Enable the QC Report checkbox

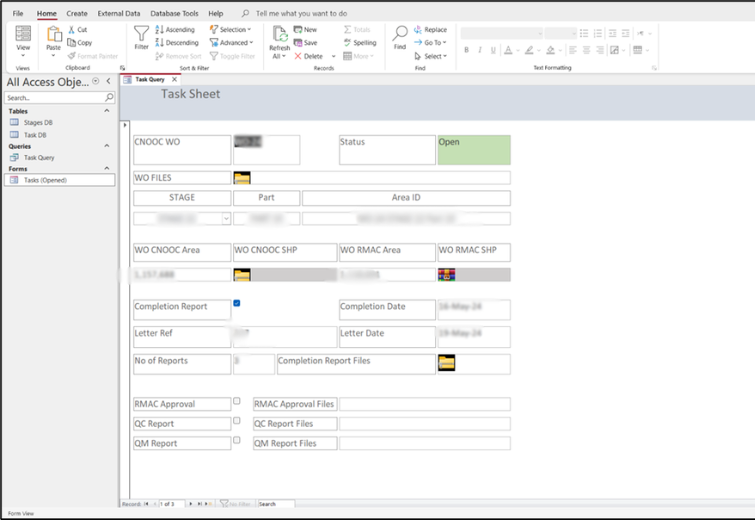coord(237,421)
